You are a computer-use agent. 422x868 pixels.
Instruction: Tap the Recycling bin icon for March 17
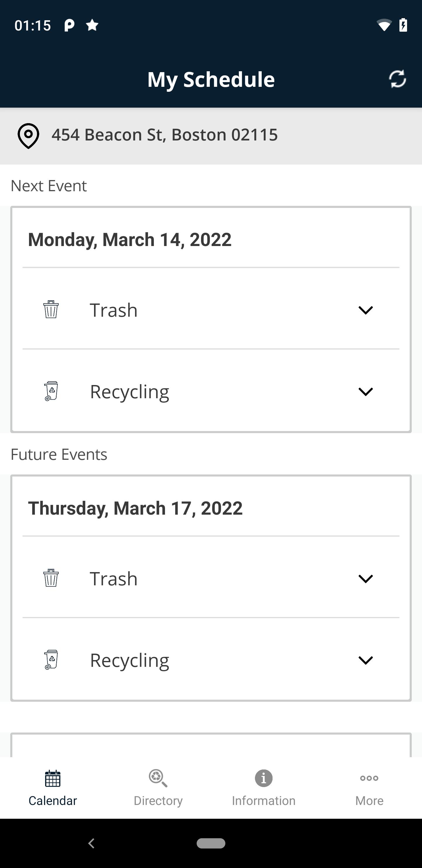[51, 660]
